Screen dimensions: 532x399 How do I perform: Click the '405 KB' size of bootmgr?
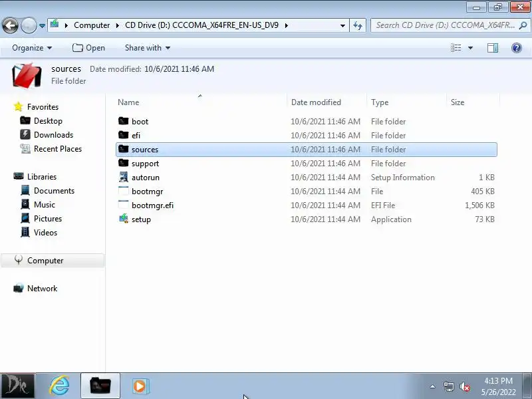[x=483, y=191]
